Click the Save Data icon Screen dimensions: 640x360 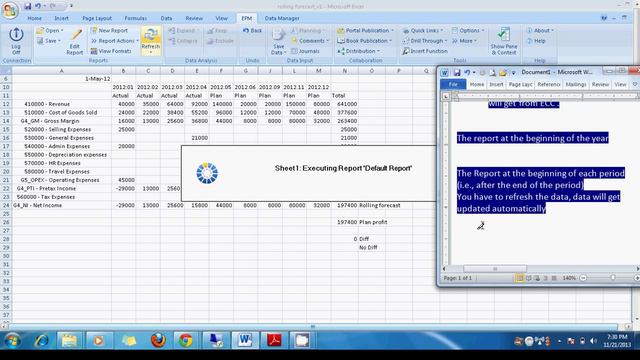click(278, 41)
